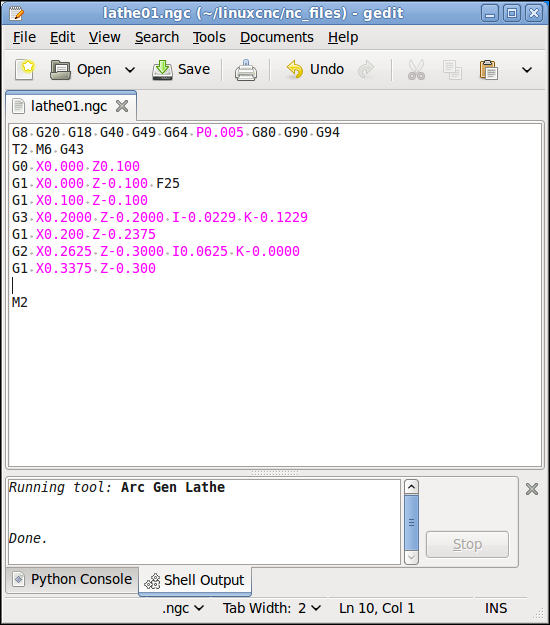The height and width of the screenshot is (625, 550).
Task: Maximize the gedit window
Action: pyautogui.click(x=512, y=14)
